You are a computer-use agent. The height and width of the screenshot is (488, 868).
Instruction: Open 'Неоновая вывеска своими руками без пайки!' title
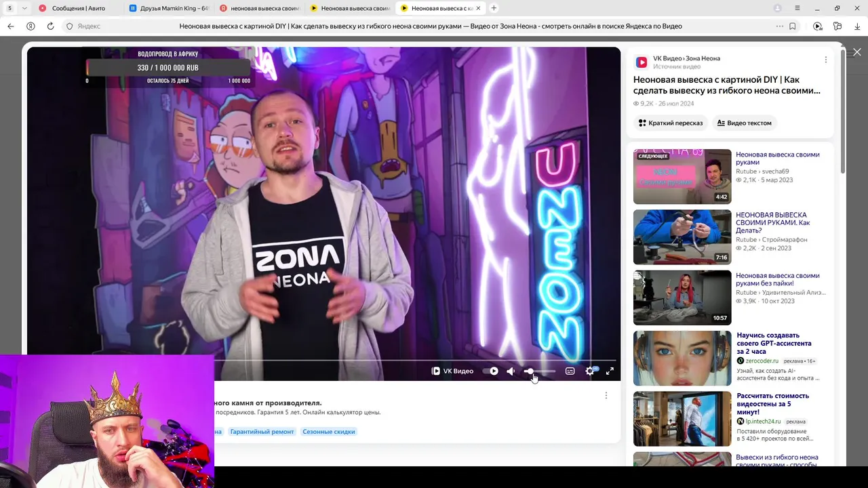click(x=777, y=280)
